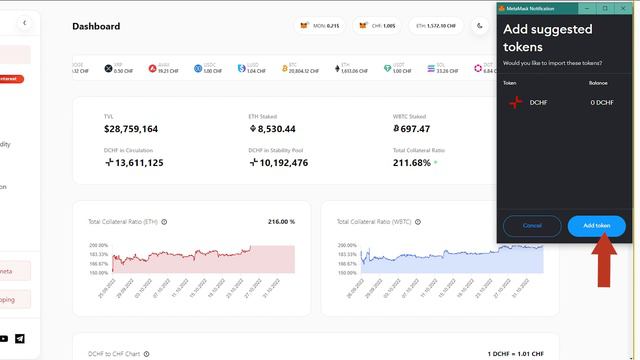Click the Total Collateral Ratio 211.68%
640x360 pixels.
click(x=411, y=163)
